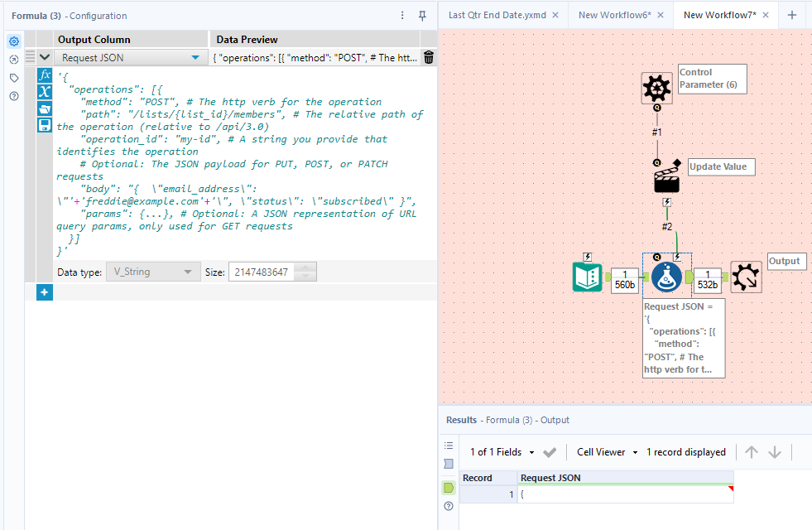Click the Control Parameter gear tool

click(x=656, y=86)
